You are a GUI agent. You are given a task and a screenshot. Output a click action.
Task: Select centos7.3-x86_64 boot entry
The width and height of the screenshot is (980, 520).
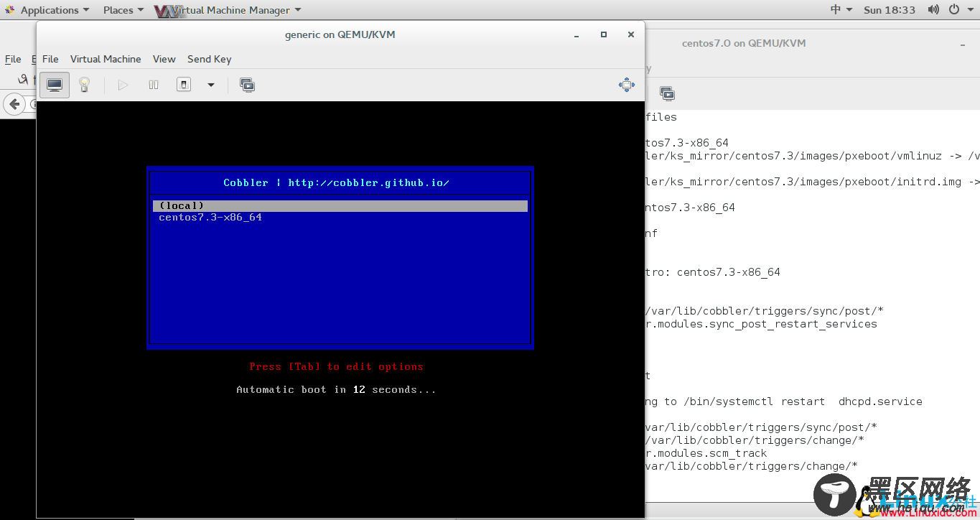pyautogui.click(x=340, y=218)
